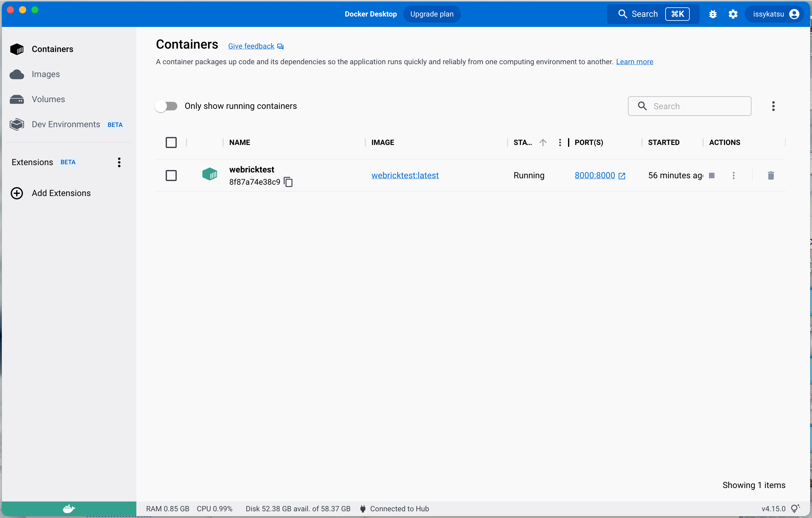Open the Extensions three-dot menu
Screen dimensions: 812x518
[x=119, y=162]
